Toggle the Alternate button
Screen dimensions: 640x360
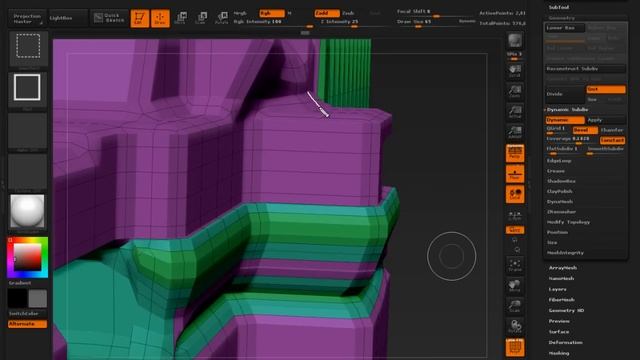pos(27,324)
